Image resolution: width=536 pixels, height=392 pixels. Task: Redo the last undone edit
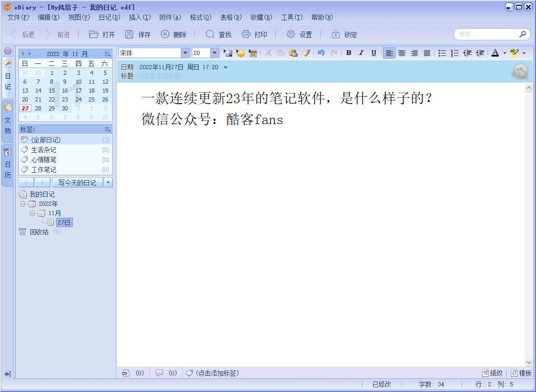(334, 53)
